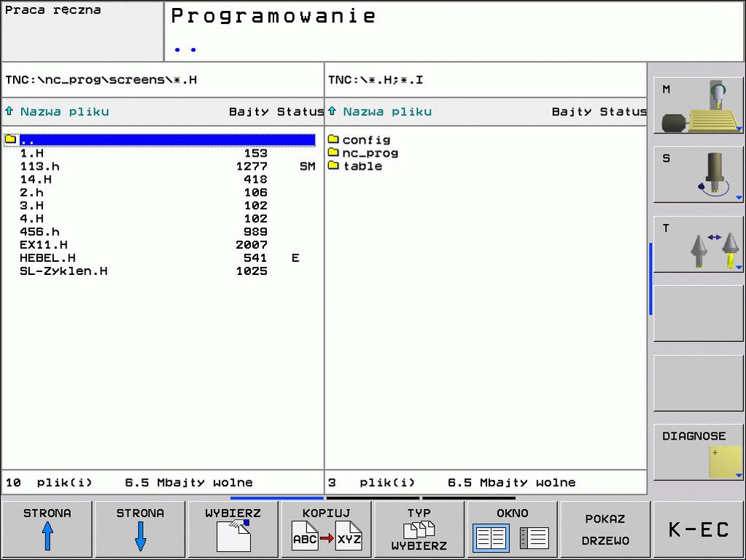Click the right path field TNC:\*.H;*.I

point(486,80)
